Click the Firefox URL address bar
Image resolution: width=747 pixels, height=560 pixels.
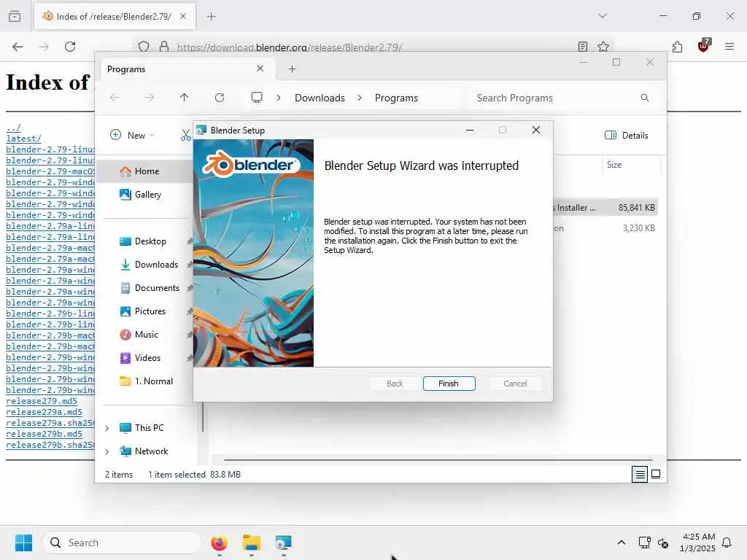click(371, 47)
